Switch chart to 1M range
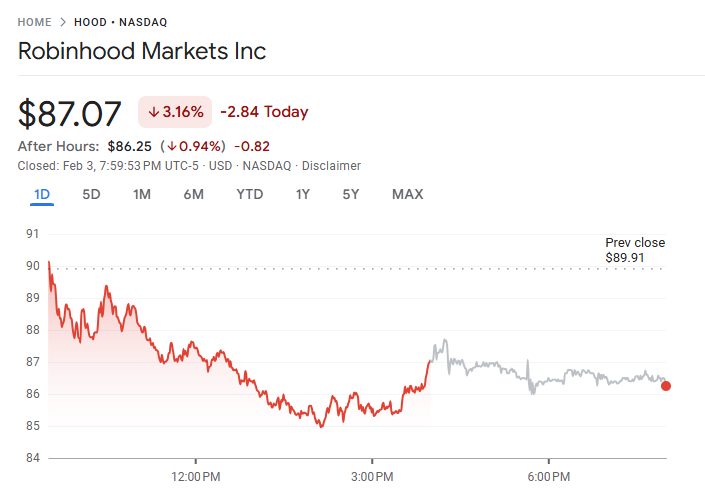 coord(142,194)
